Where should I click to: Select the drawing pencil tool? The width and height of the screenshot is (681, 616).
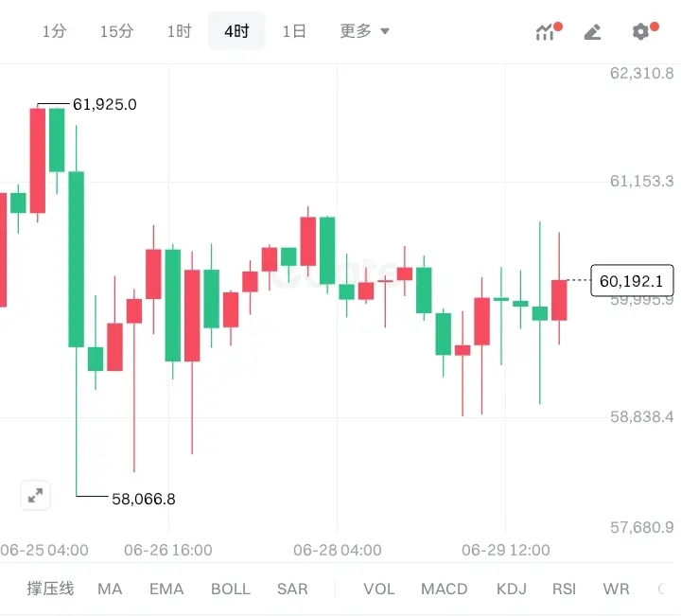[x=592, y=32]
